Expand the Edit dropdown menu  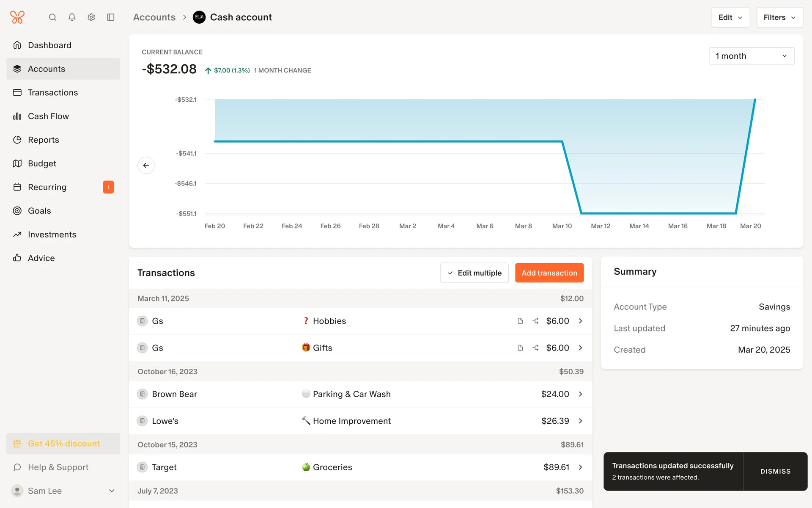pyautogui.click(x=730, y=17)
